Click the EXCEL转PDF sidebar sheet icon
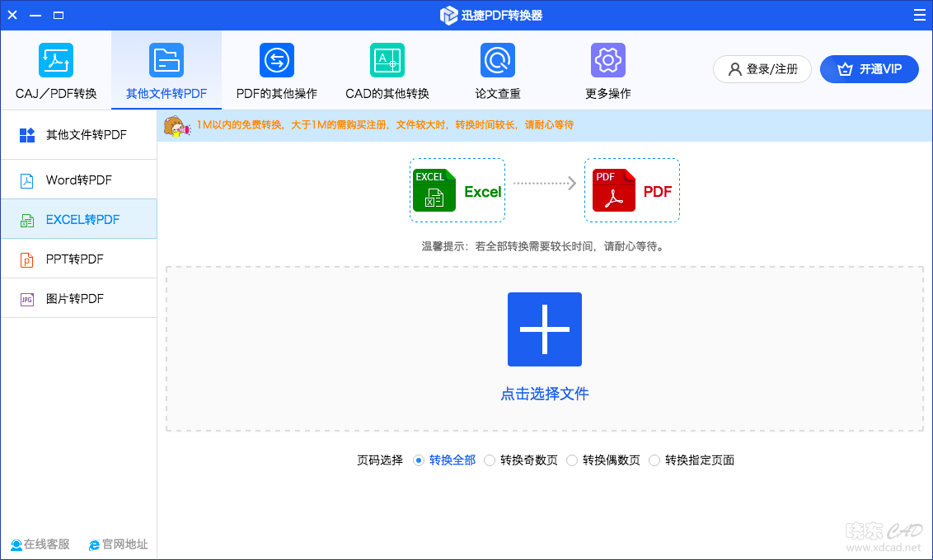This screenshot has height=560, width=933. click(26, 220)
